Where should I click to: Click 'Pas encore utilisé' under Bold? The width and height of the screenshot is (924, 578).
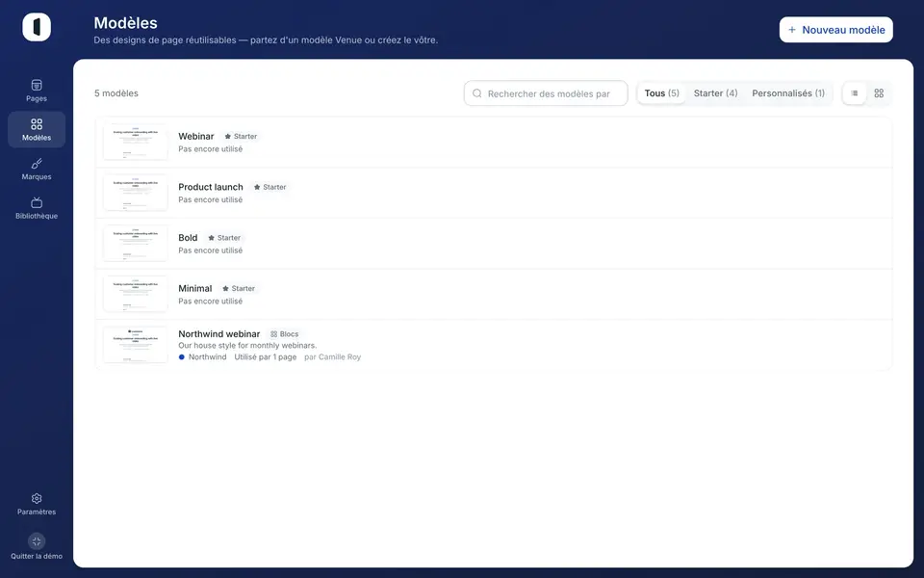coord(211,250)
